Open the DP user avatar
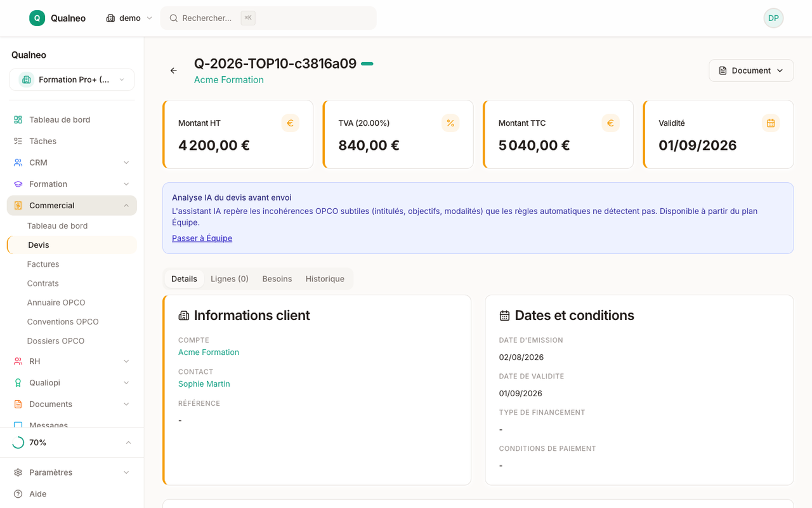The height and width of the screenshot is (508, 812). 773,18
